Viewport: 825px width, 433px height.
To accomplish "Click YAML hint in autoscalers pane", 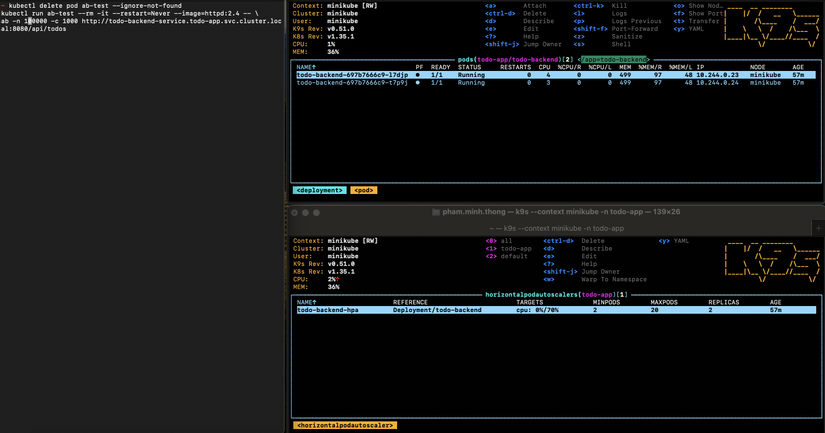I will click(x=674, y=241).
